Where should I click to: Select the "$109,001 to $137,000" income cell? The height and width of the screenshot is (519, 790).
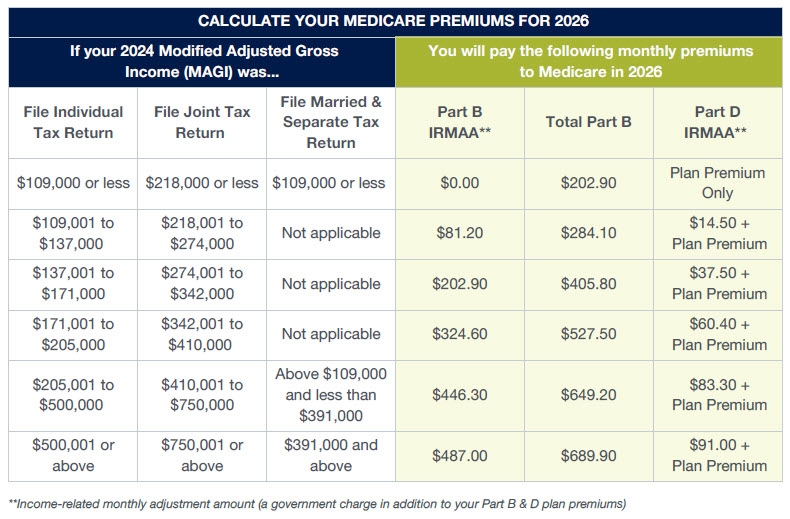[x=73, y=233]
